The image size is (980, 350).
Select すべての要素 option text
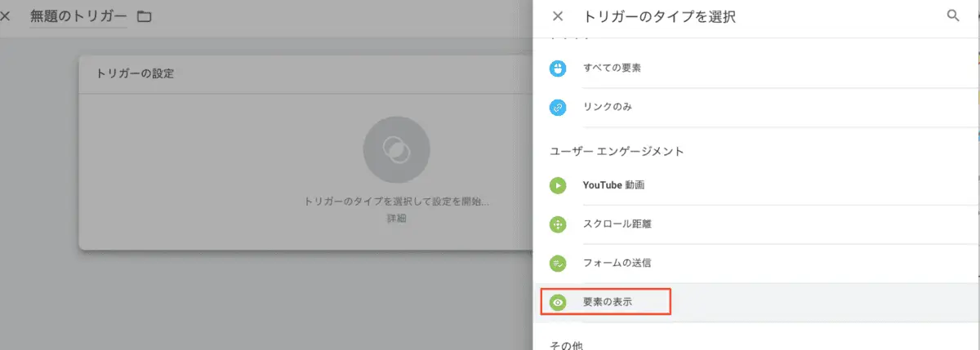612,69
